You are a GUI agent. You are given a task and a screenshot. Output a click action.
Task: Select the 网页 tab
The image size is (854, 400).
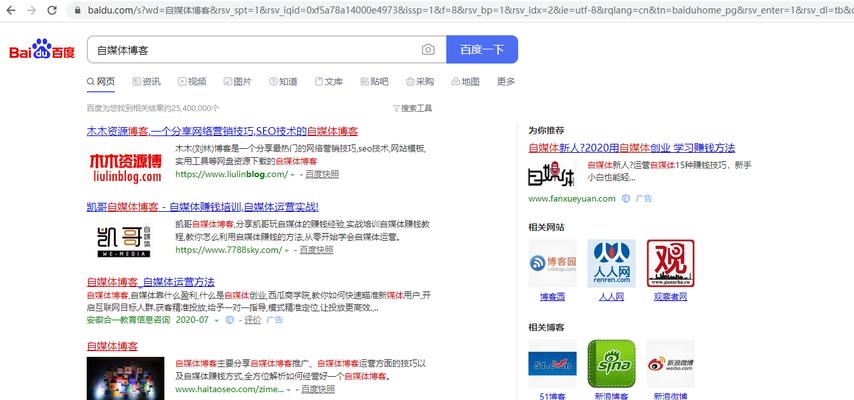pos(101,82)
